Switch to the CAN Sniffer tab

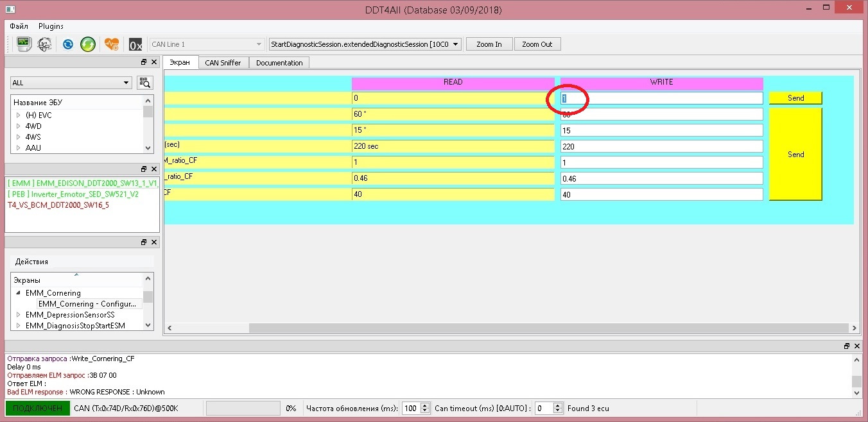pyautogui.click(x=223, y=63)
